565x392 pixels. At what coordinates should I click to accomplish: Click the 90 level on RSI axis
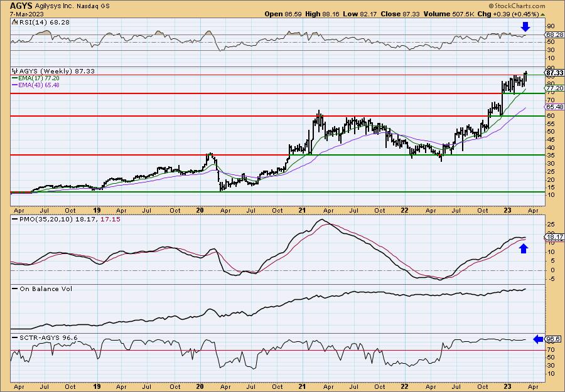point(550,26)
